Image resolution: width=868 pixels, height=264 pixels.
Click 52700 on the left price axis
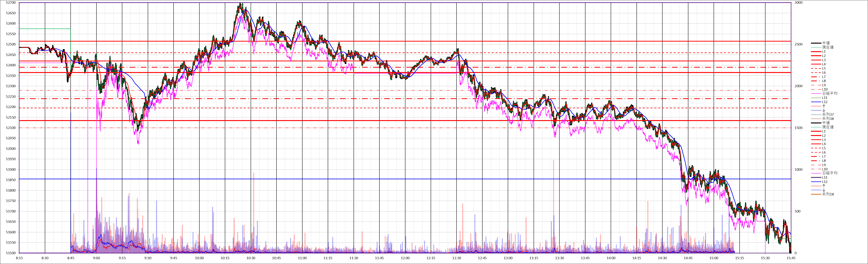[x=11, y=3]
